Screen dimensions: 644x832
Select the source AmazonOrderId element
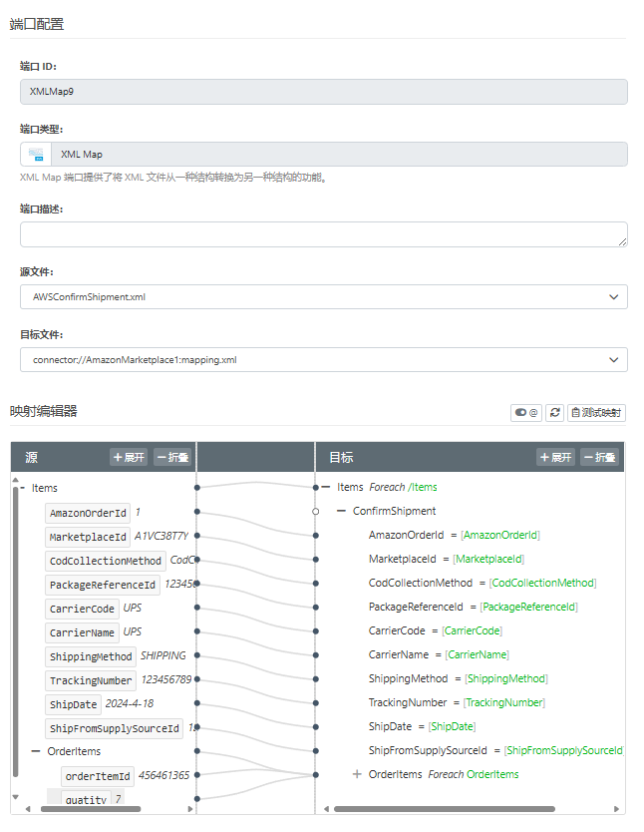pyautogui.click(x=89, y=513)
